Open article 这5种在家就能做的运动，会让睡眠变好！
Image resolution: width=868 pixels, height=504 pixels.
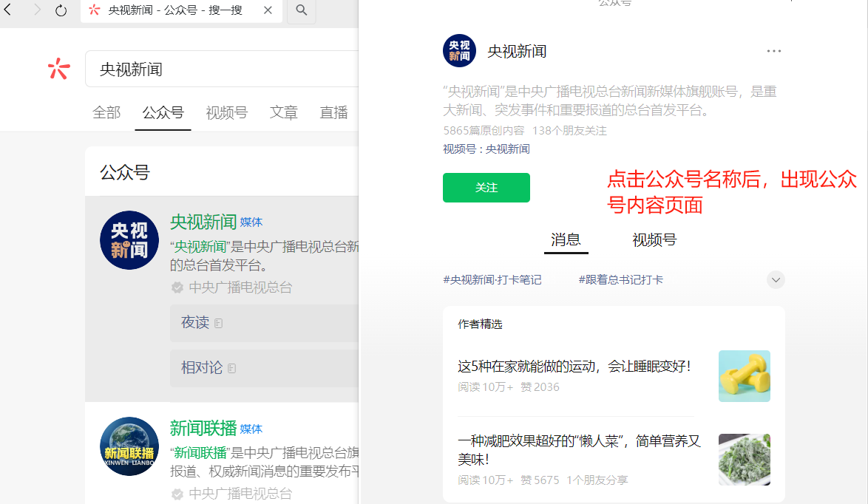pos(574,367)
